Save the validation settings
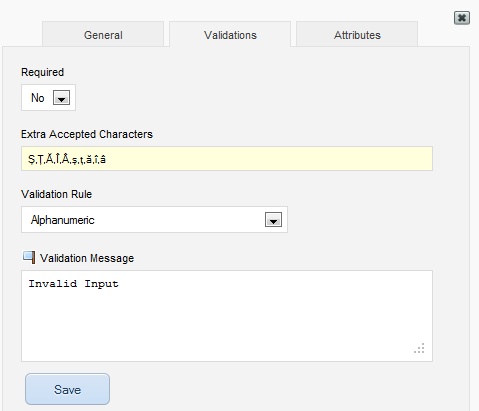Viewport: 479px width, 411px height. pos(67,389)
